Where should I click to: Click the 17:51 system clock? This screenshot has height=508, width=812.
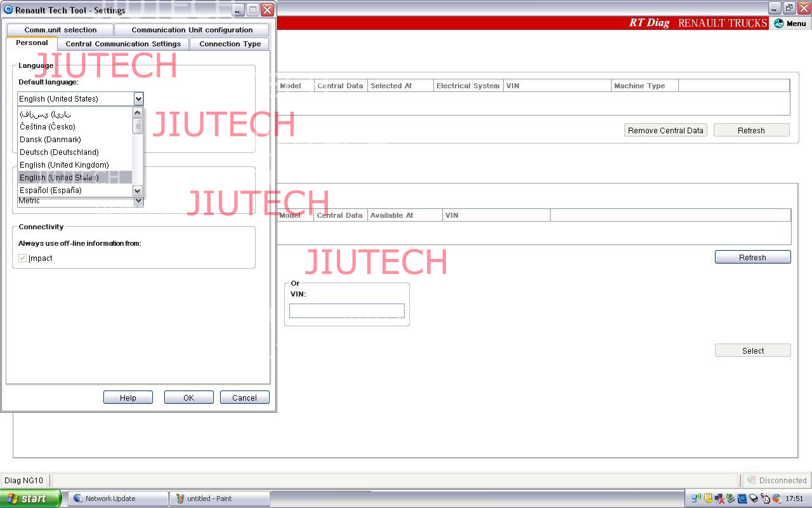[794, 498]
